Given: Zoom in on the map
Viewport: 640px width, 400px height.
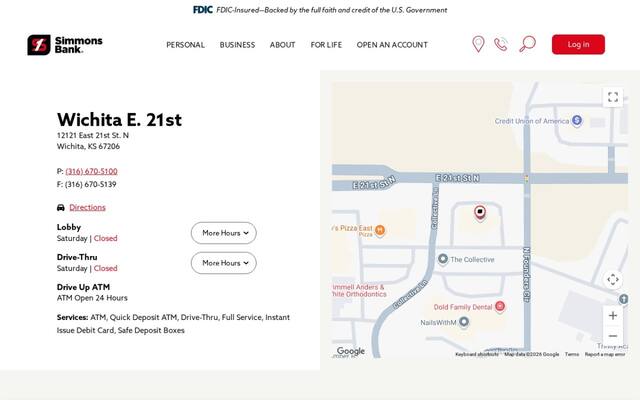Looking at the screenshot, I should pyautogui.click(x=613, y=316).
